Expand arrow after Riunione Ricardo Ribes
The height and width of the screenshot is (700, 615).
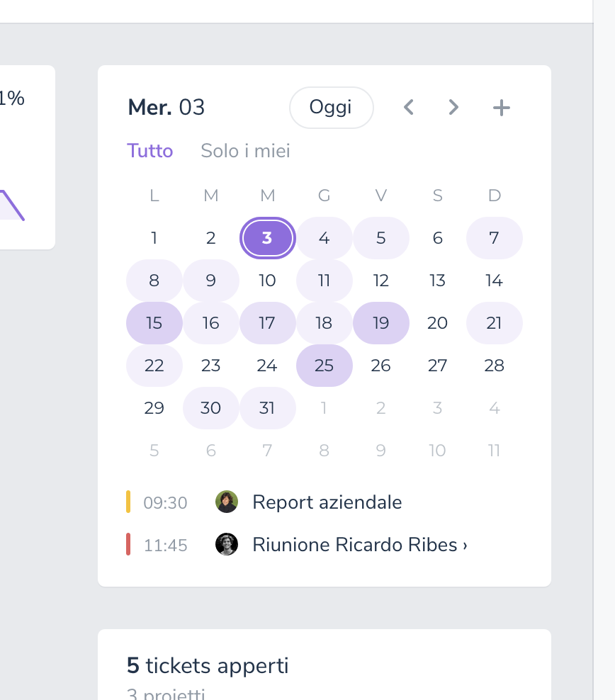pyautogui.click(x=465, y=546)
